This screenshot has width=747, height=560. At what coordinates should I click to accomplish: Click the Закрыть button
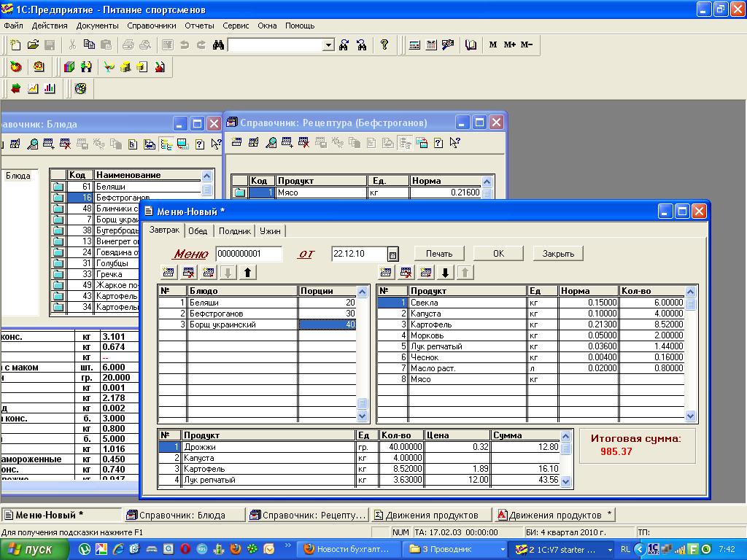558,254
